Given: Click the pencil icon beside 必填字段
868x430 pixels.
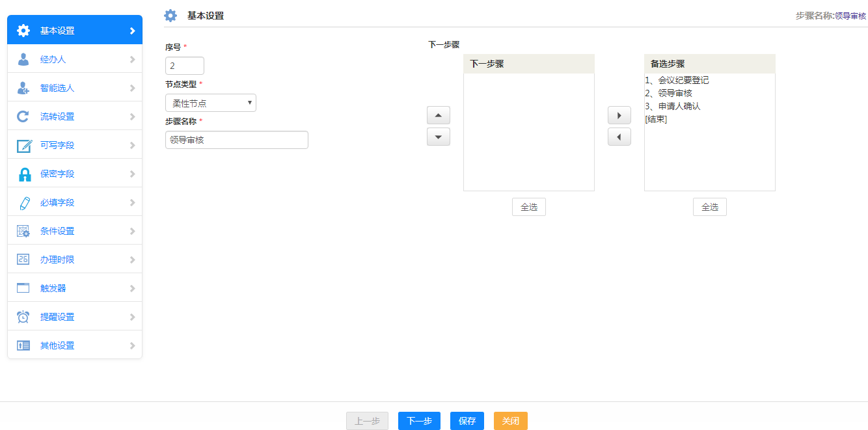Looking at the screenshot, I should pos(24,203).
